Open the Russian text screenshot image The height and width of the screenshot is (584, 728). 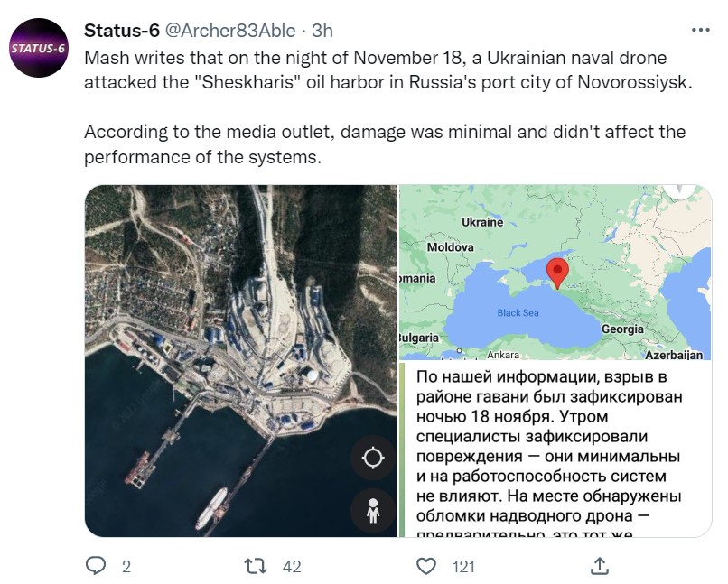(x=551, y=451)
